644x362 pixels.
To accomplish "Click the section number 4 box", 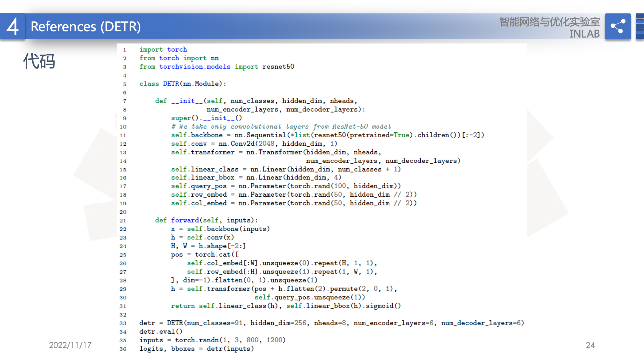I will 13,26.
